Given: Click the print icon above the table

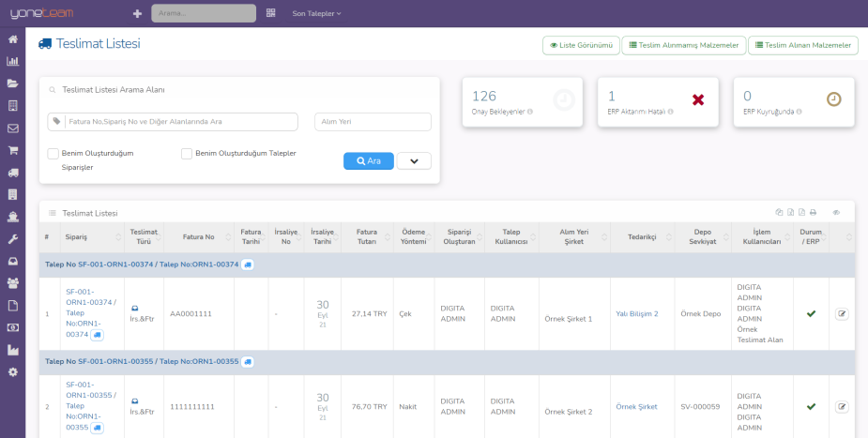Looking at the screenshot, I should pos(814,213).
